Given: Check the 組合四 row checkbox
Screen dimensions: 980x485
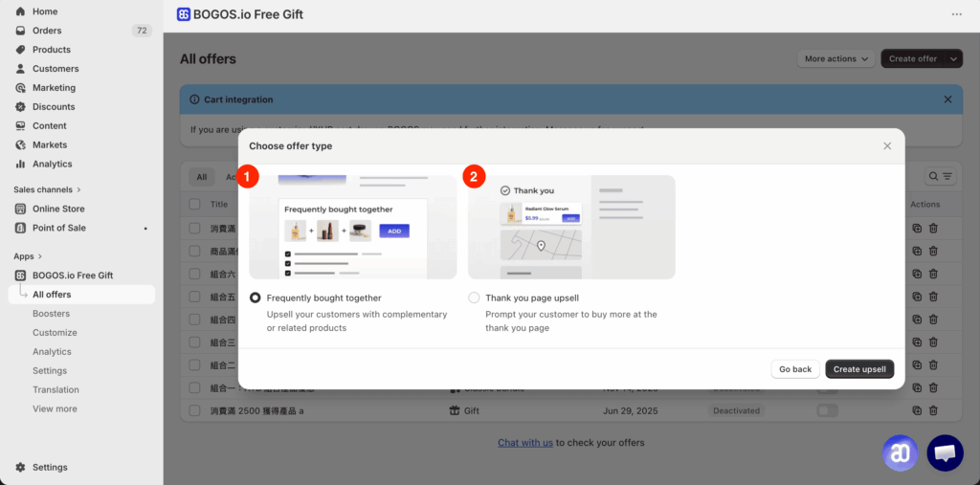Looking at the screenshot, I should click(194, 320).
